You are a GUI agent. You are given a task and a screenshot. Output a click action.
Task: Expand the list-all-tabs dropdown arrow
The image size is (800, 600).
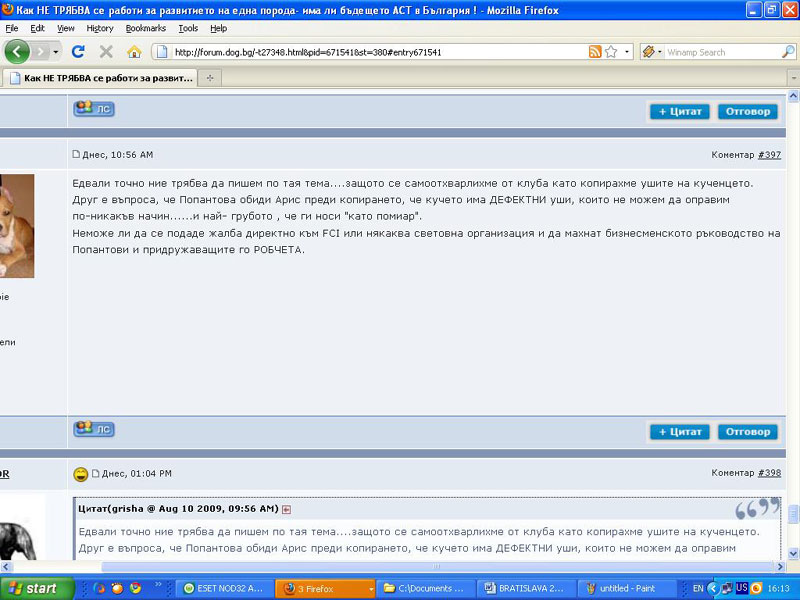793,78
